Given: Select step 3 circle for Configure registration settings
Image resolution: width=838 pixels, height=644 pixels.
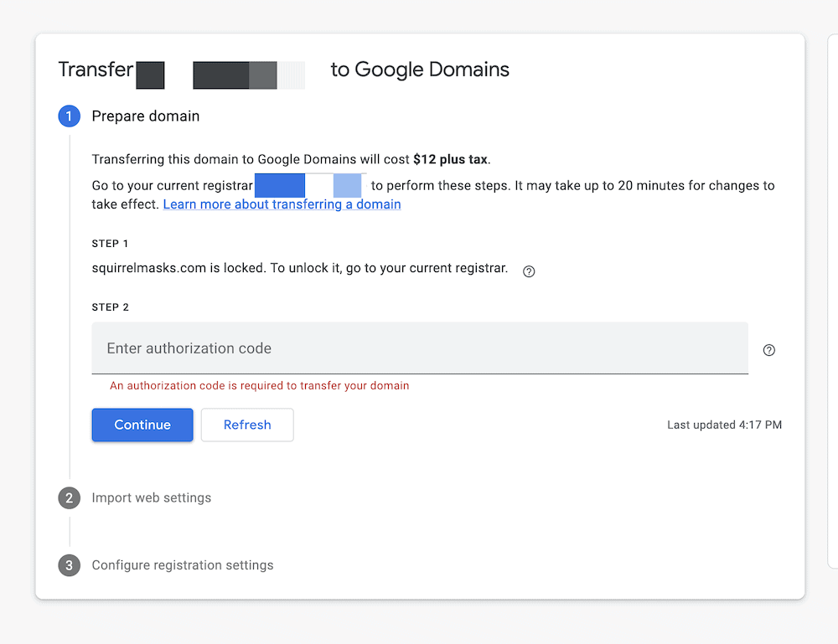Looking at the screenshot, I should (x=69, y=565).
